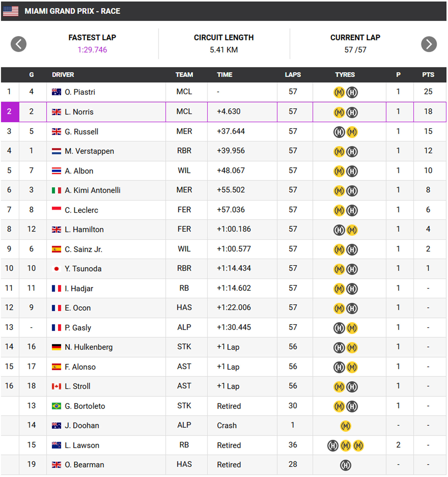Click the TYRES column header
448x477 pixels.
pos(345,75)
